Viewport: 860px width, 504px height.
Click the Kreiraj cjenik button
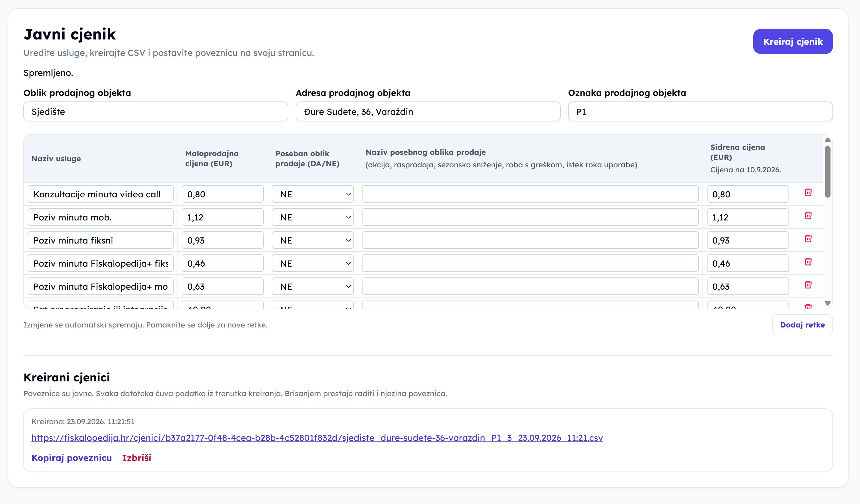(x=793, y=42)
